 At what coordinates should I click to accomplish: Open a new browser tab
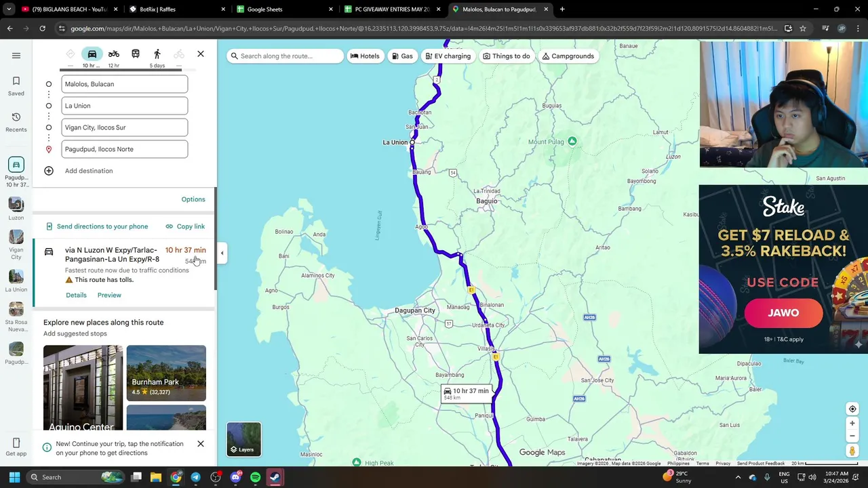click(x=562, y=9)
